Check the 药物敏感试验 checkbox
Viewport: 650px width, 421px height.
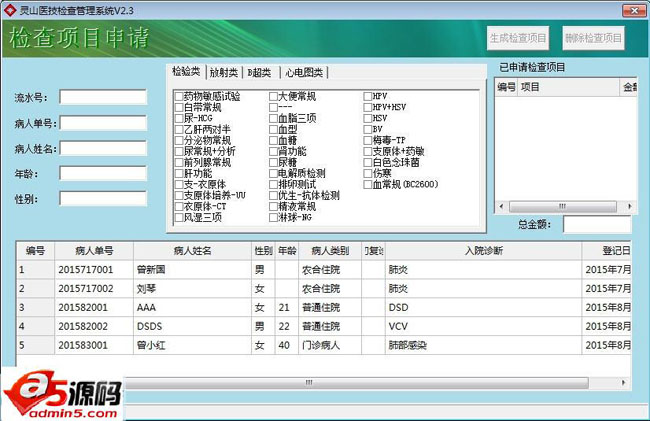(179, 96)
